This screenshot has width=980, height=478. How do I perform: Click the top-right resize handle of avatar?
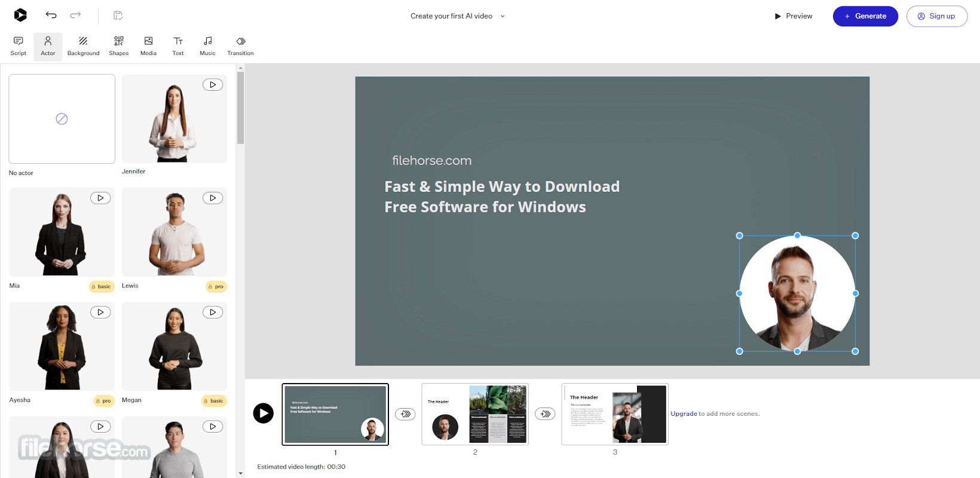click(x=855, y=236)
